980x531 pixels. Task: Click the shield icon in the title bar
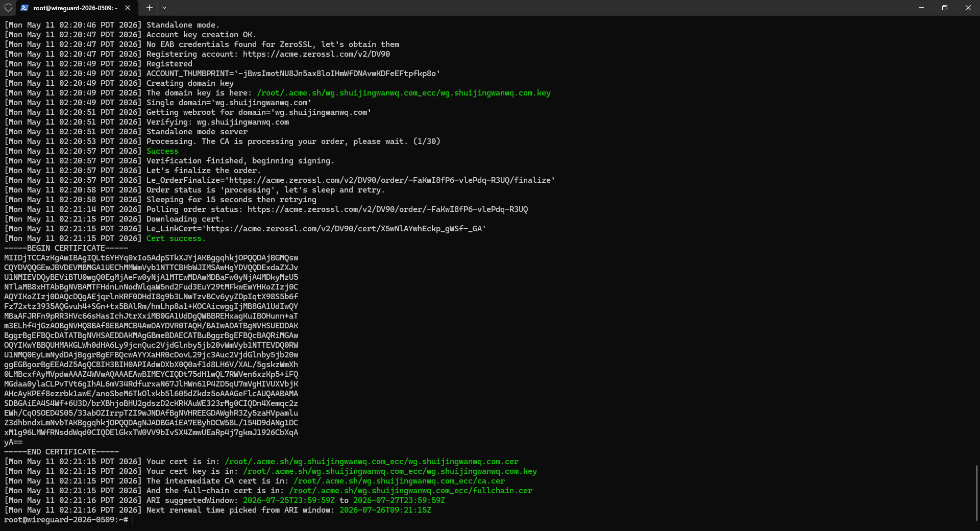coord(8,8)
